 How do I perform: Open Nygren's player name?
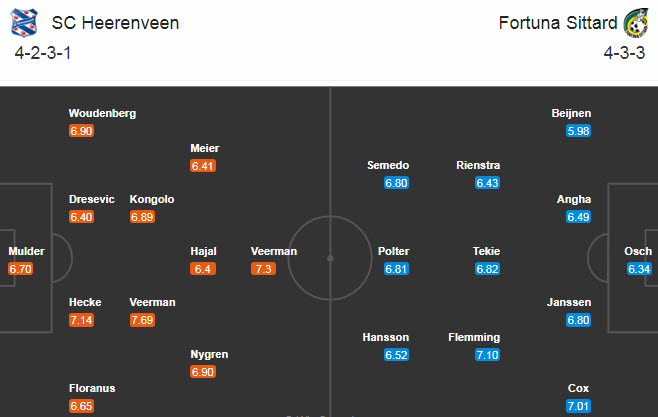(208, 354)
